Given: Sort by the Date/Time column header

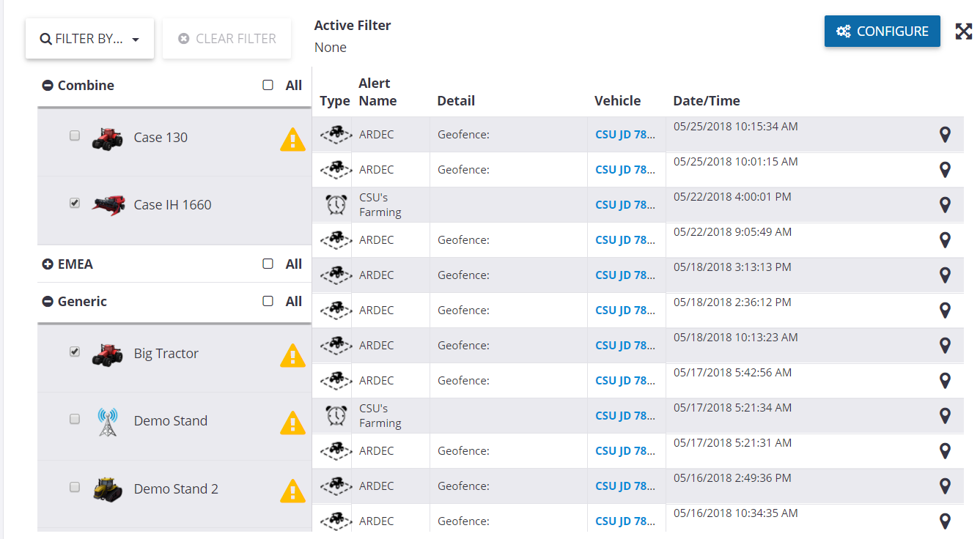Looking at the screenshot, I should [x=707, y=101].
